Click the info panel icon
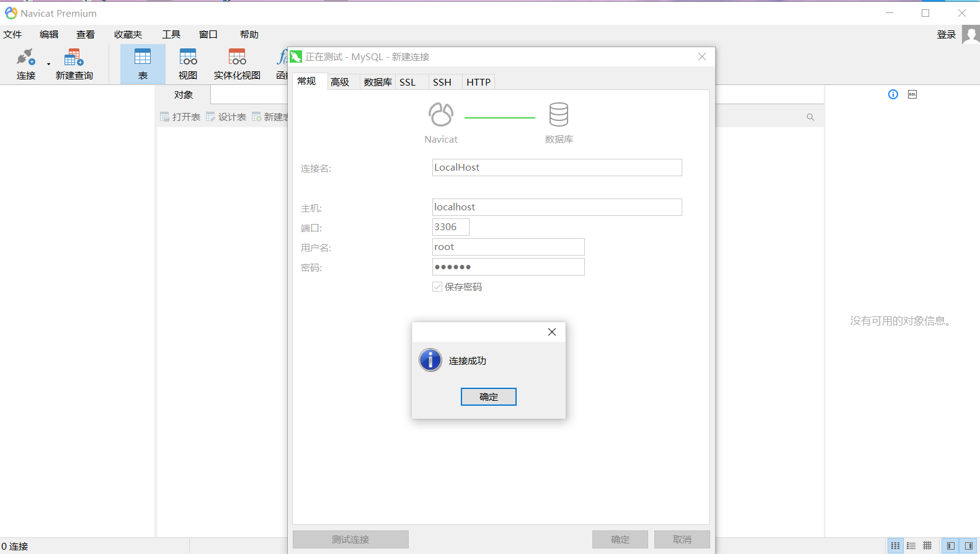Viewport: 980px width, 554px height. click(893, 94)
